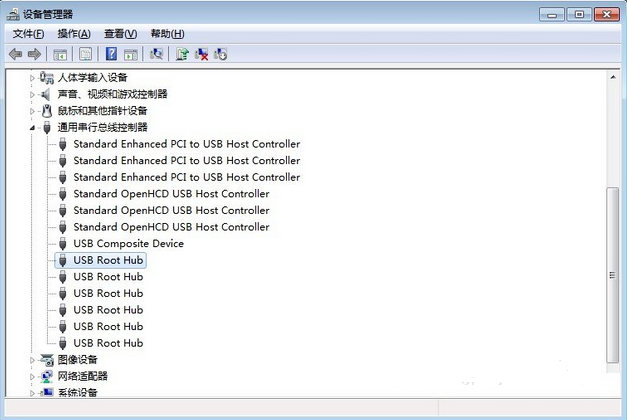This screenshot has height=420, width=627.
Task: Open the 帮助(H) menu
Action: 167,34
